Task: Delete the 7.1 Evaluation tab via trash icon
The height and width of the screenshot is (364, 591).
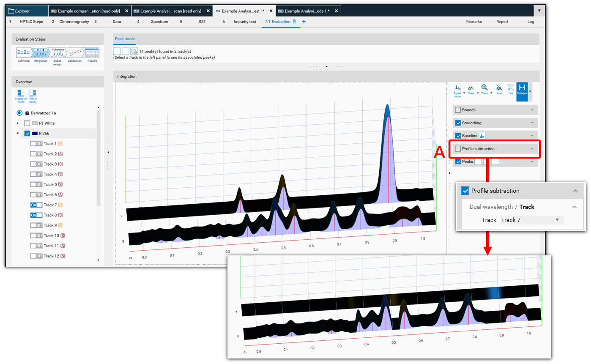Action: click(294, 22)
